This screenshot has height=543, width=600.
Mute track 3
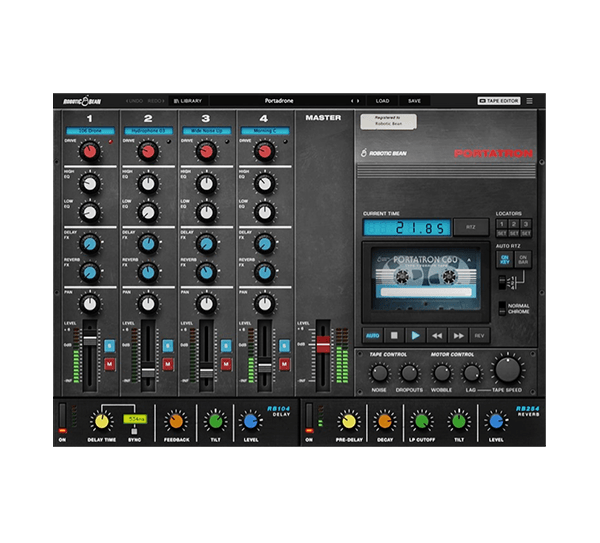[x=226, y=364]
